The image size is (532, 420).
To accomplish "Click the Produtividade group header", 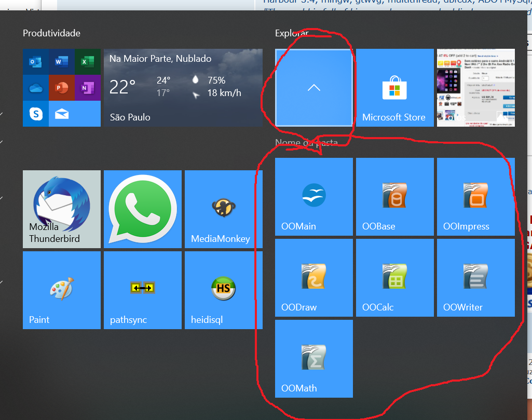I will point(51,33).
